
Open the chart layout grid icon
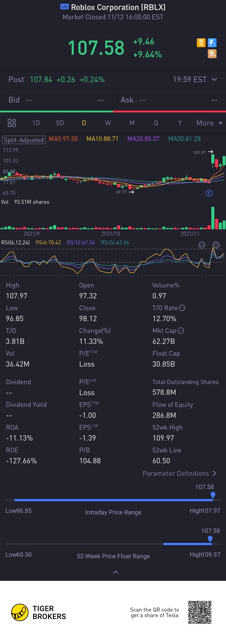(12, 123)
